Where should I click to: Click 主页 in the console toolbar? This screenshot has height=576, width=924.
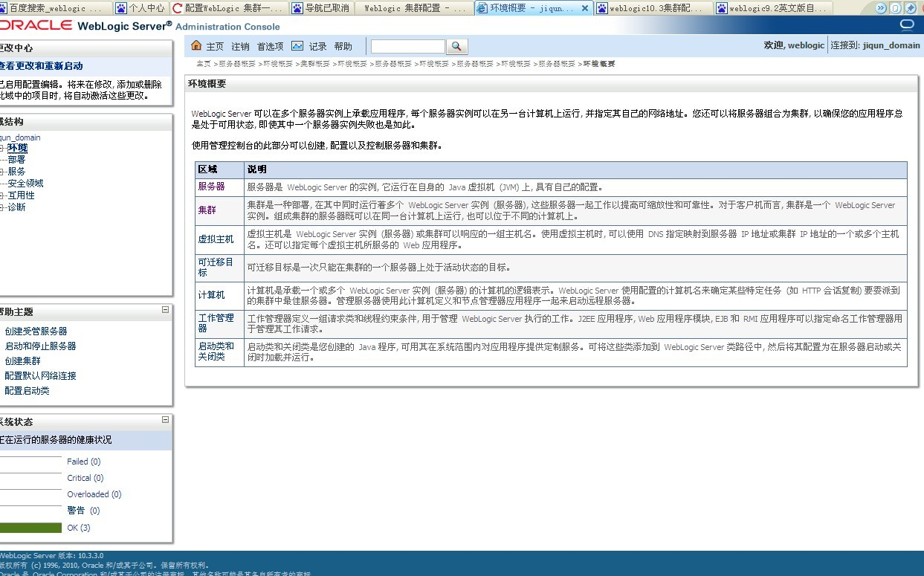(215, 46)
